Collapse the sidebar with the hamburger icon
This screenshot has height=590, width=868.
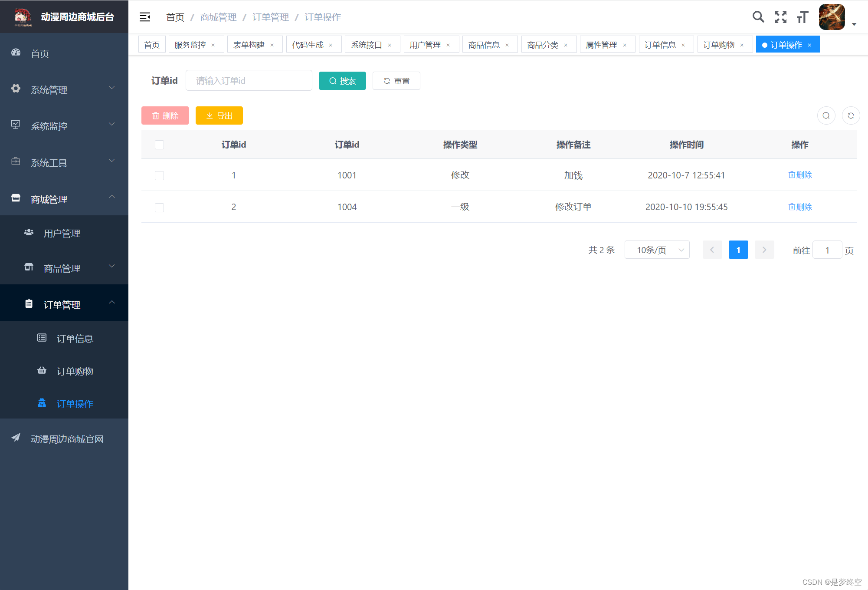click(x=144, y=17)
